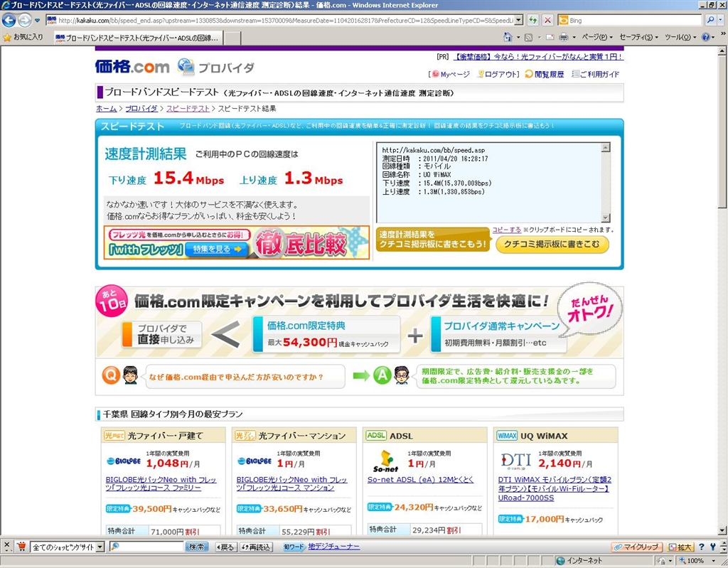The image size is (728, 568).
Task: Open BIGLOBE光パックNeo ファミリー plan link
Action: [x=161, y=483]
